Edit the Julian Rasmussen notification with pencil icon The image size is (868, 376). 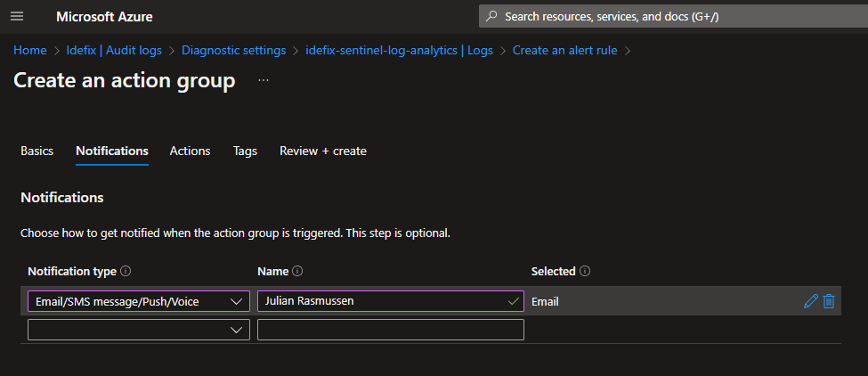tap(810, 301)
